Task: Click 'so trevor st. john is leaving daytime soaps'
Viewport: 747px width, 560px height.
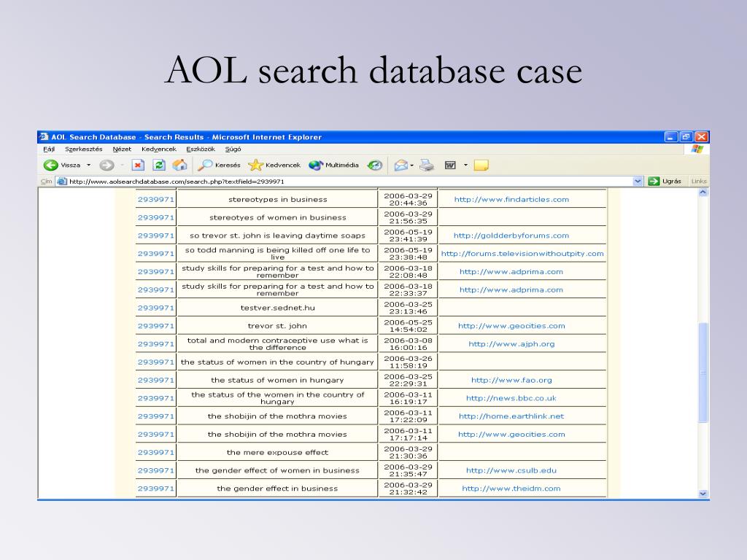Action: pos(277,236)
